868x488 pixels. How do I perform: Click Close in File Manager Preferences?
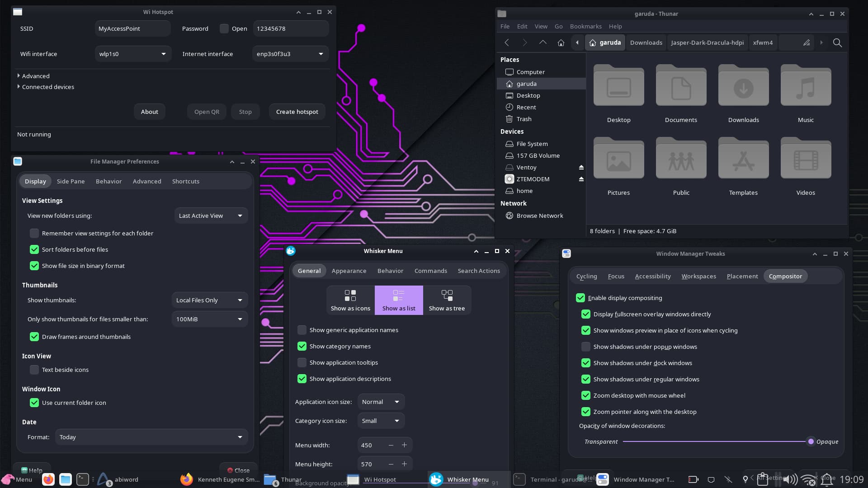(x=238, y=470)
